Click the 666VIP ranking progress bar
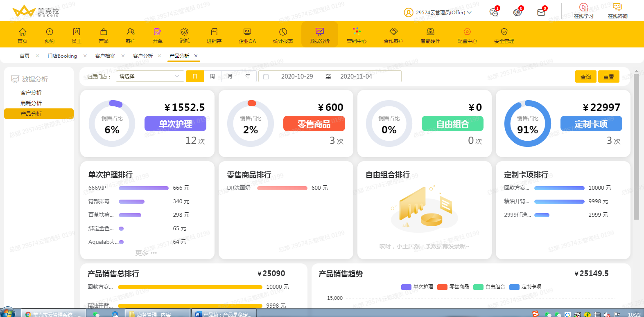 pos(144,188)
